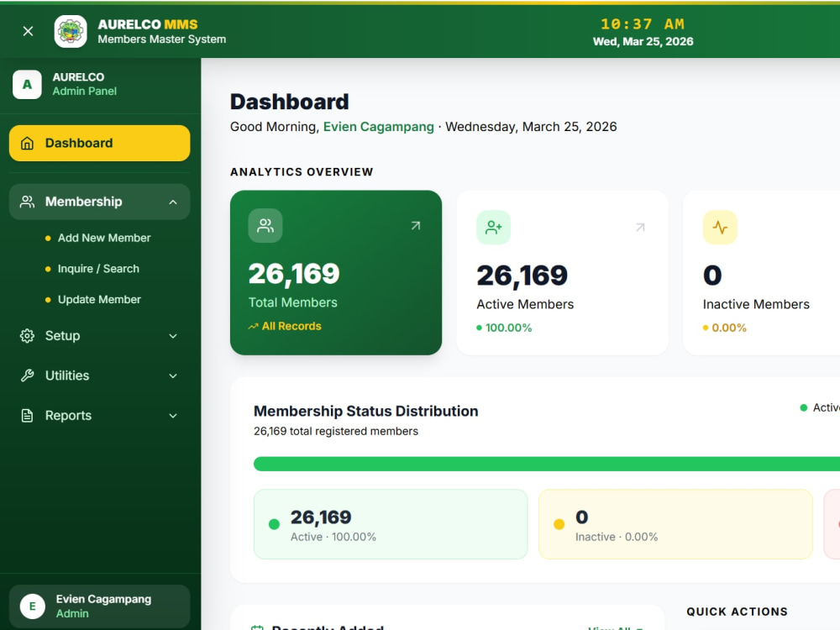Click the Wed, Mar 25, 2026 date text
This screenshot has height=630, width=840.
pos(643,42)
